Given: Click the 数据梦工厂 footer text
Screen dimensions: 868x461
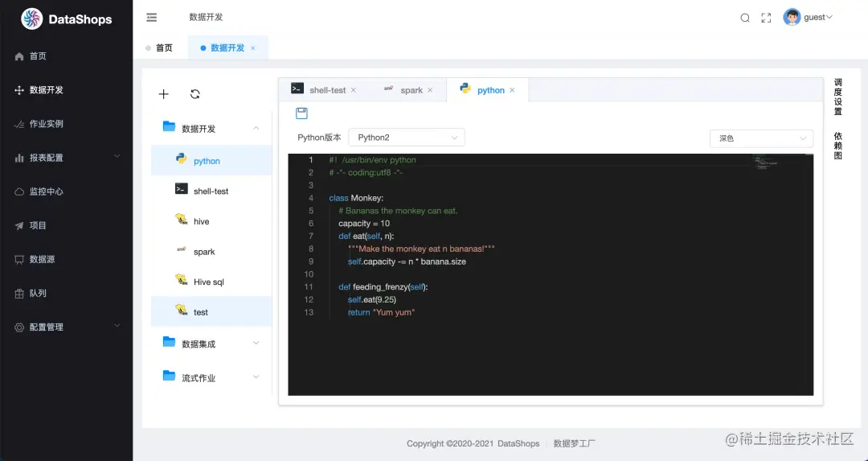Looking at the screenshot, I should 575,443.
